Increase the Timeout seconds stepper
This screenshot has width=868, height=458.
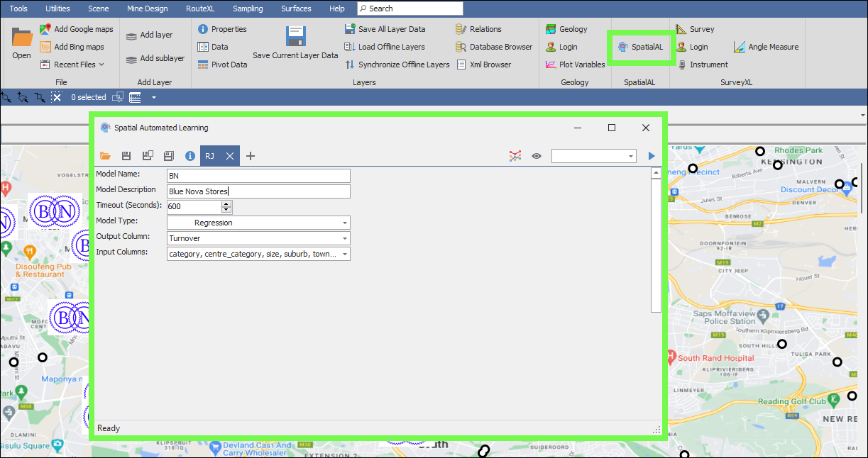pos(226,203)
